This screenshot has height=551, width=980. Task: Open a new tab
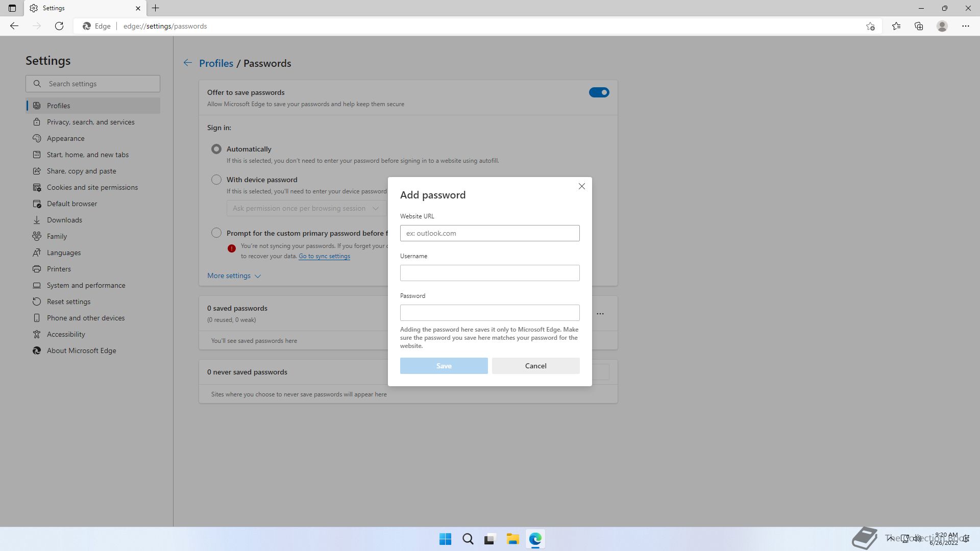(x=156, y=8)
